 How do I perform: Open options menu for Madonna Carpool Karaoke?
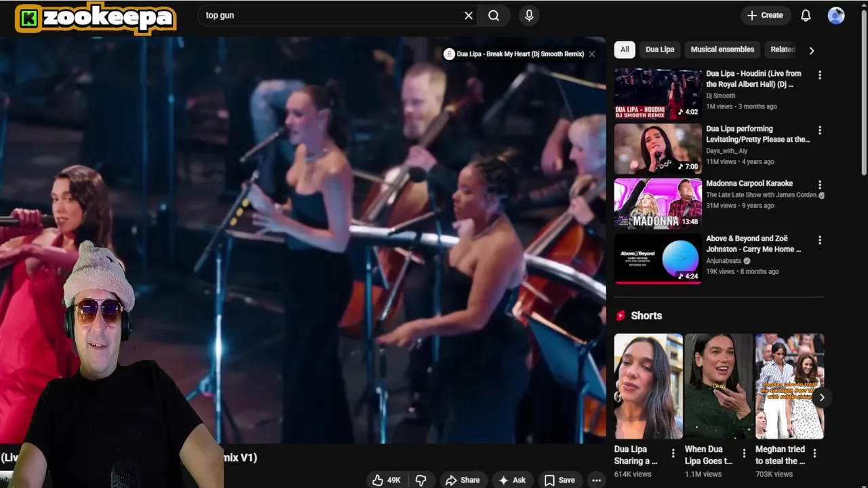click(x=820, y=185)
